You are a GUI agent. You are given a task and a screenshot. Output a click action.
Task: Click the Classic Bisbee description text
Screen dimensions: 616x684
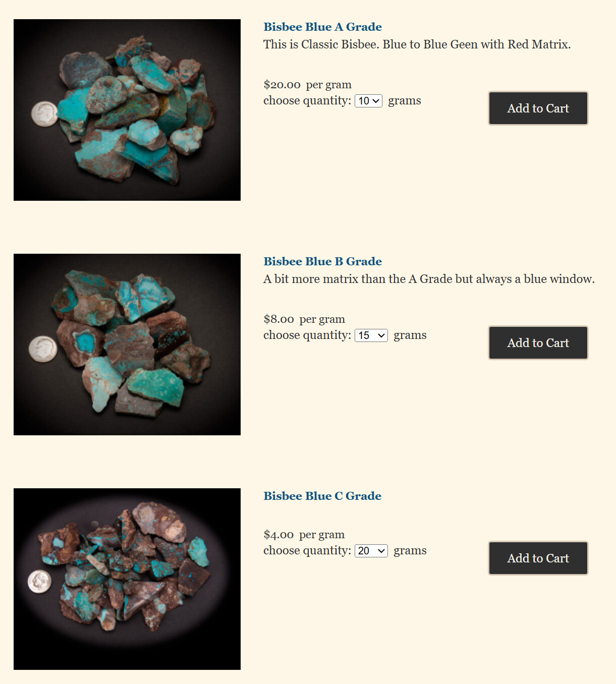pos(417,44)
